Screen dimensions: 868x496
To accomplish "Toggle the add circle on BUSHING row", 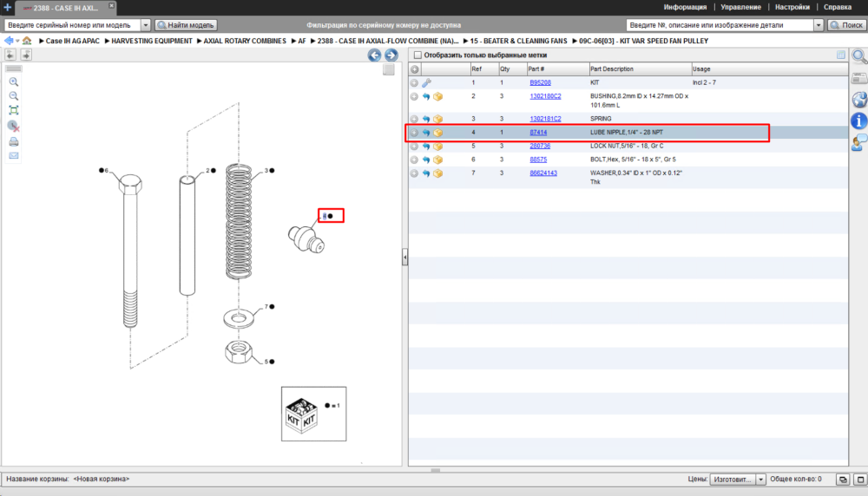I will click(414, 97).
